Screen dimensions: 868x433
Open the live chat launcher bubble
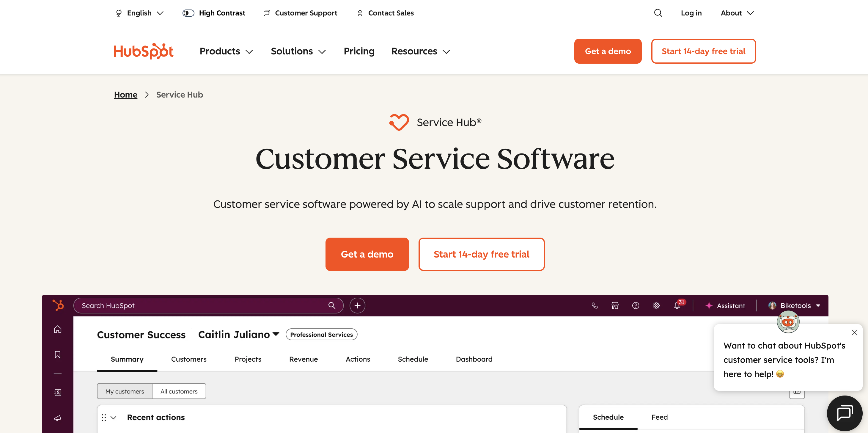845,413
